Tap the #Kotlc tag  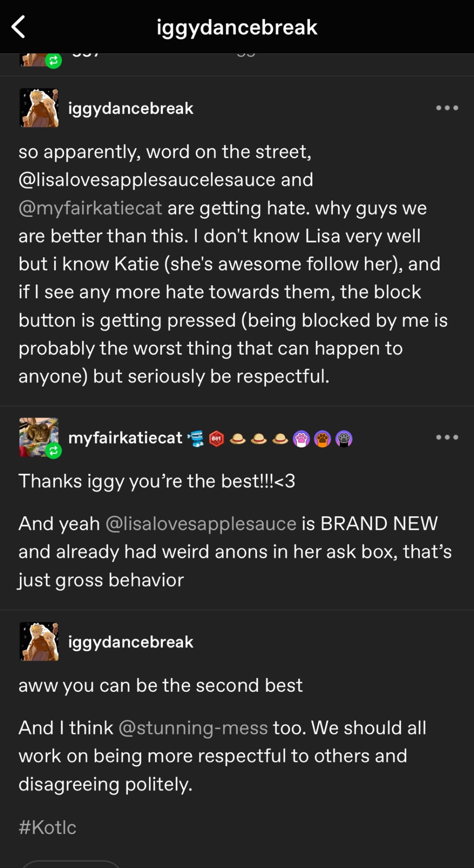pos(47,827)
